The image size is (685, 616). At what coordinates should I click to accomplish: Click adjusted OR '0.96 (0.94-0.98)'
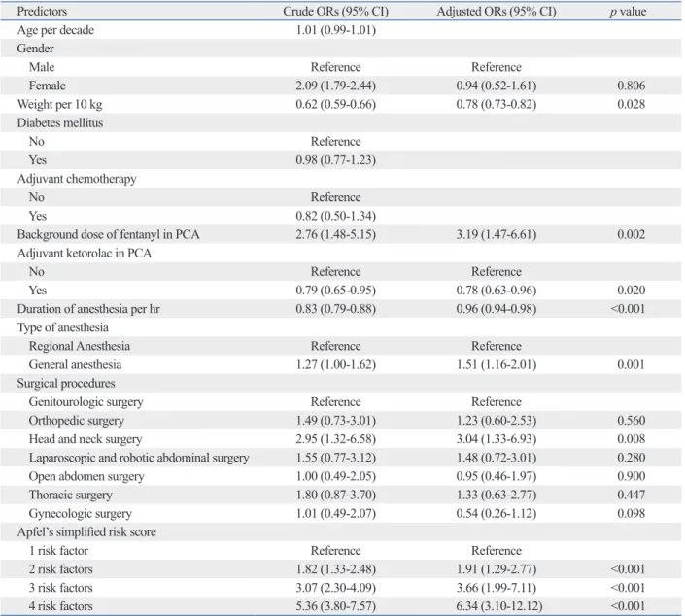[497, 309]
